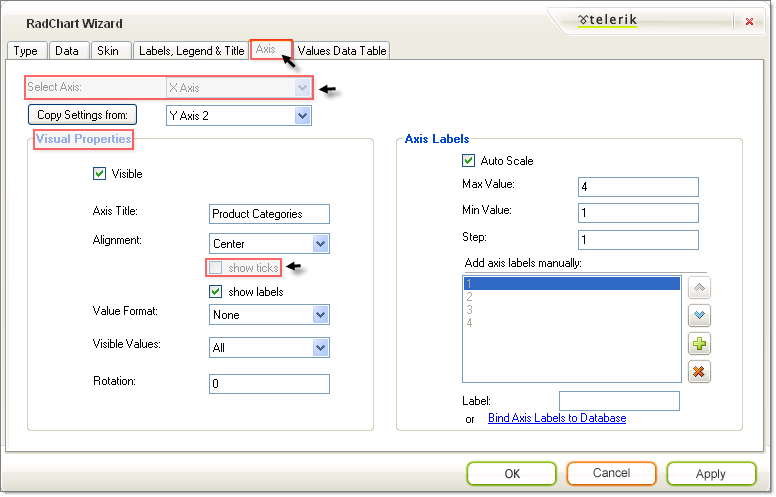Open the Select Axis dropdown
The height and width of the screenshot is (497, 776).
239,88
